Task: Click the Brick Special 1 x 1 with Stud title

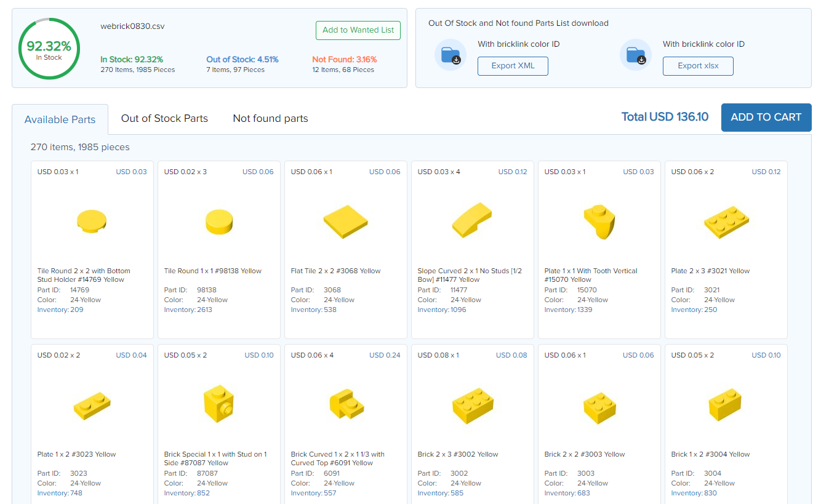Action: (215, 458)
